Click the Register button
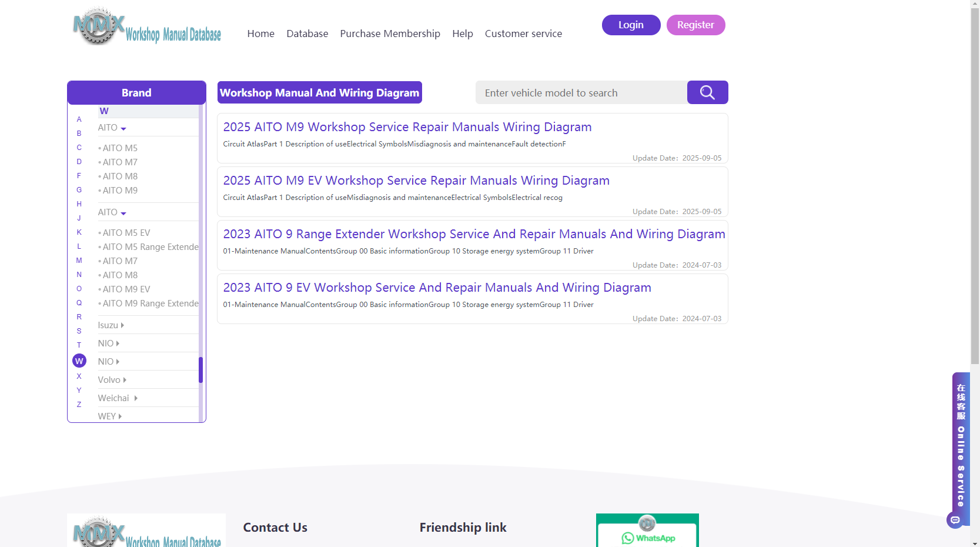Screen dimensions: 980x547 click(x=696, y=25)
